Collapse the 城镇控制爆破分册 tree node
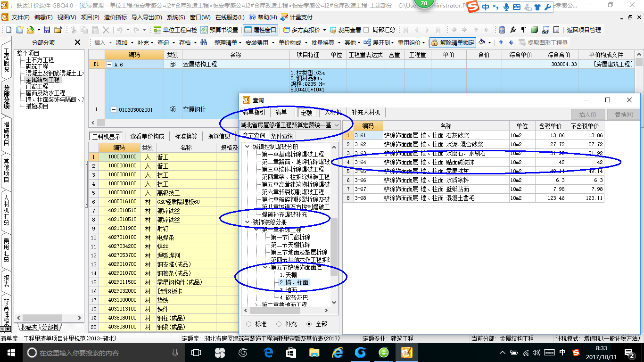Image resolution: width=644 pixels, height=362 pixels. 247,147
